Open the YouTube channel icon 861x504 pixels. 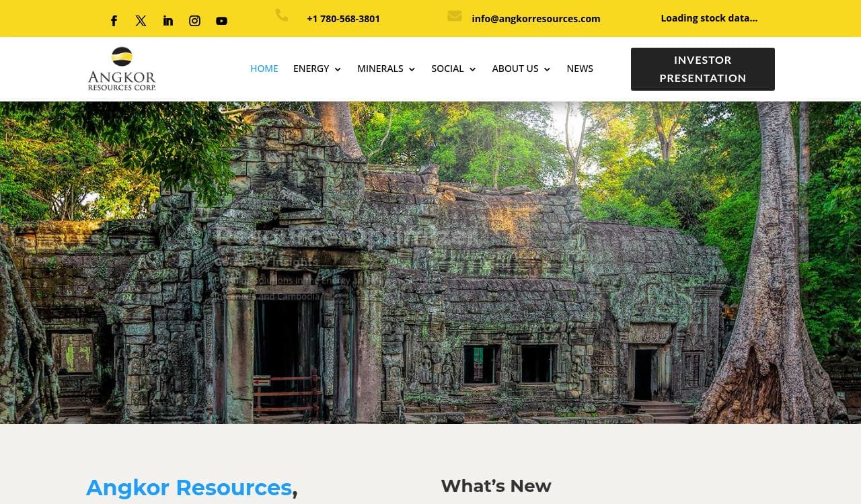(x=221, y=21)
